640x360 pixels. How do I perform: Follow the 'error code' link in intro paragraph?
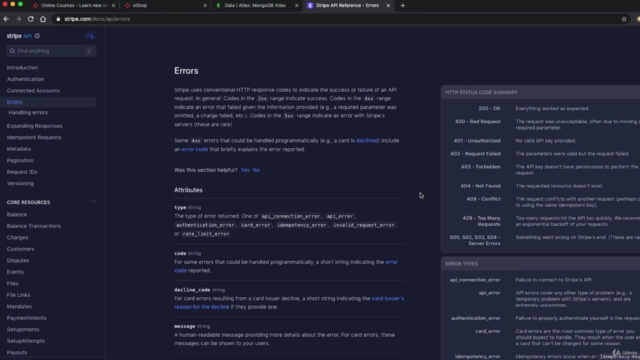(195, 149)
